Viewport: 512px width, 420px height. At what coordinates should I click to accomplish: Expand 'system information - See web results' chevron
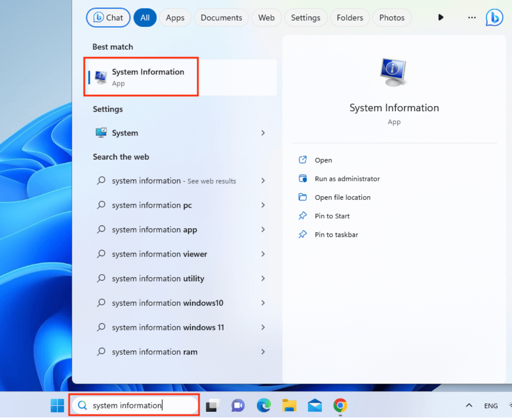(263, 180)
